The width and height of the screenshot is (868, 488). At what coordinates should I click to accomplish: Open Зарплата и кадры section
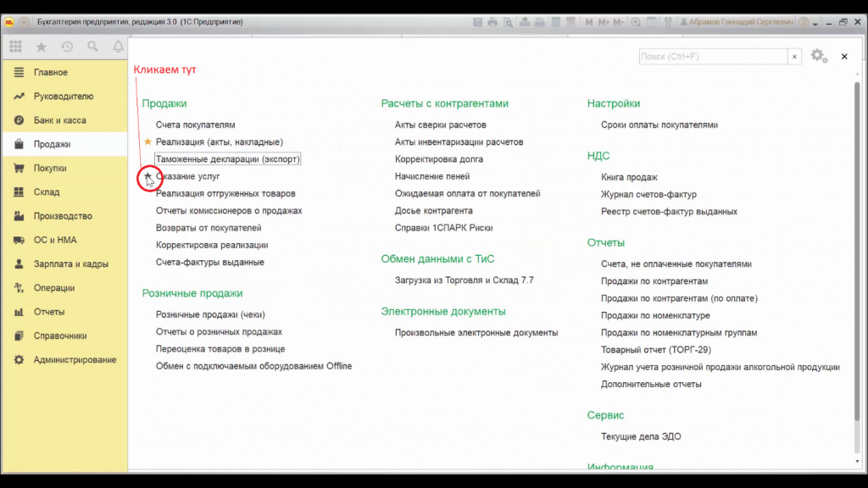coord(70,263)
